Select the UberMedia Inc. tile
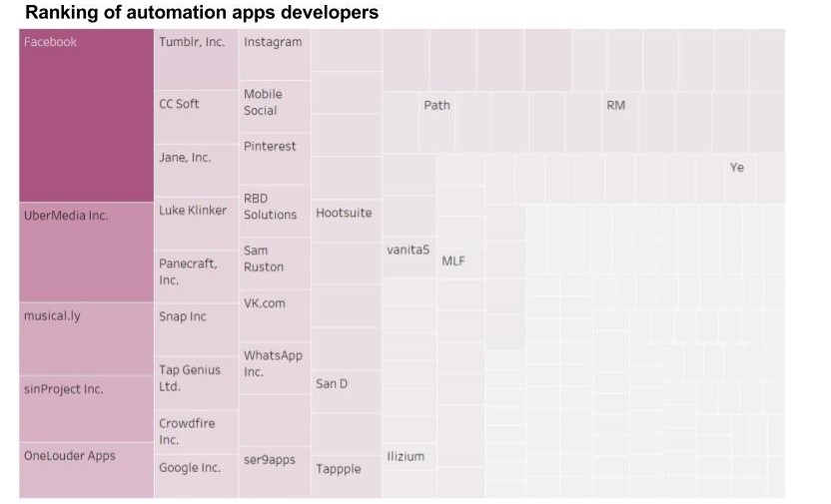This screenshot has width=831, height=504. pos(86,252)
